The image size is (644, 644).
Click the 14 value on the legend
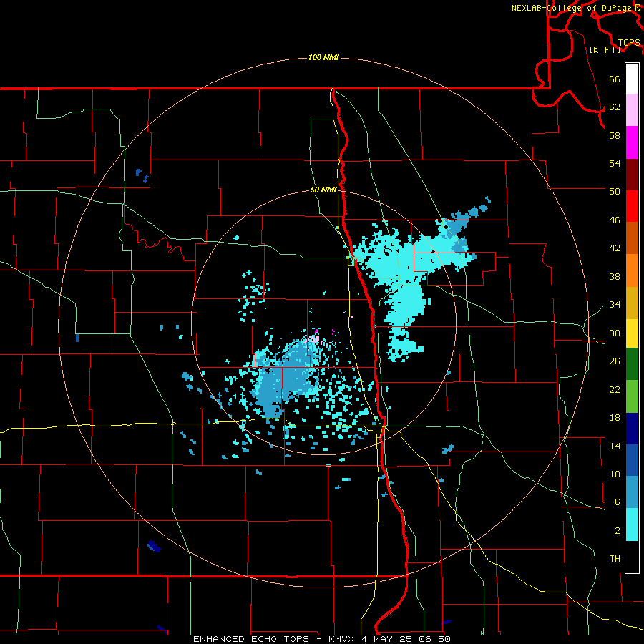point(615,446)
